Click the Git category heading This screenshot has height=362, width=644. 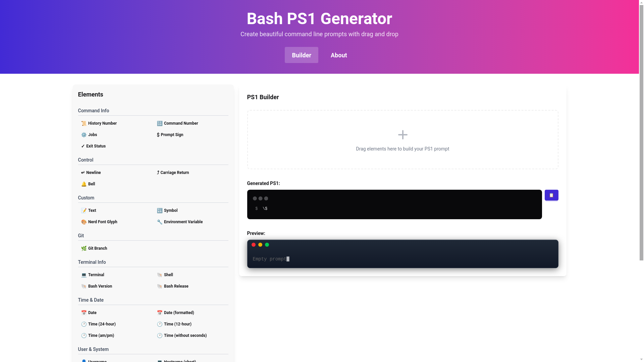(x=81, y=236)
